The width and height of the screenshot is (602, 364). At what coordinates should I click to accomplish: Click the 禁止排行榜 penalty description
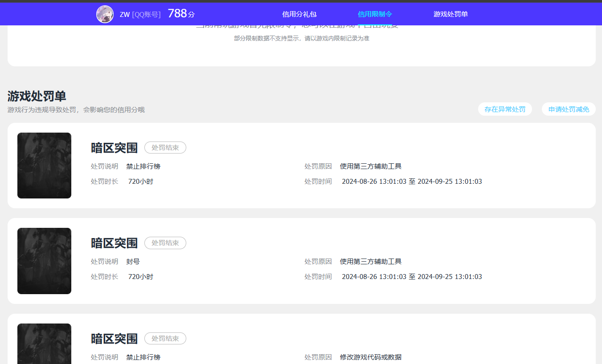pos(143,166)
